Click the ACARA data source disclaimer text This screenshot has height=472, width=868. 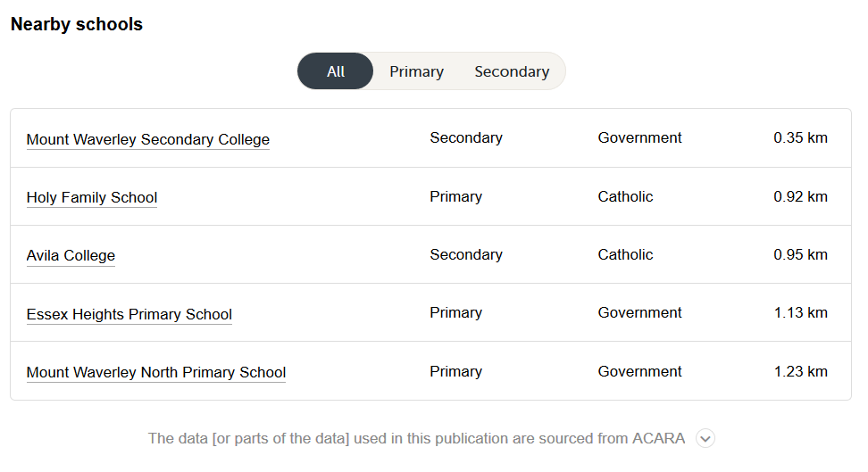pyautogui.click(x=416, y=438)
